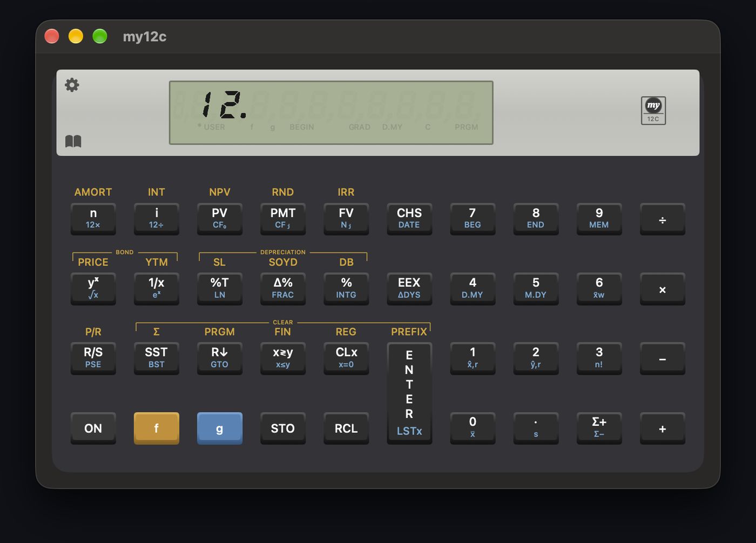Click the EEX exponent key

[x=409, y=289]
